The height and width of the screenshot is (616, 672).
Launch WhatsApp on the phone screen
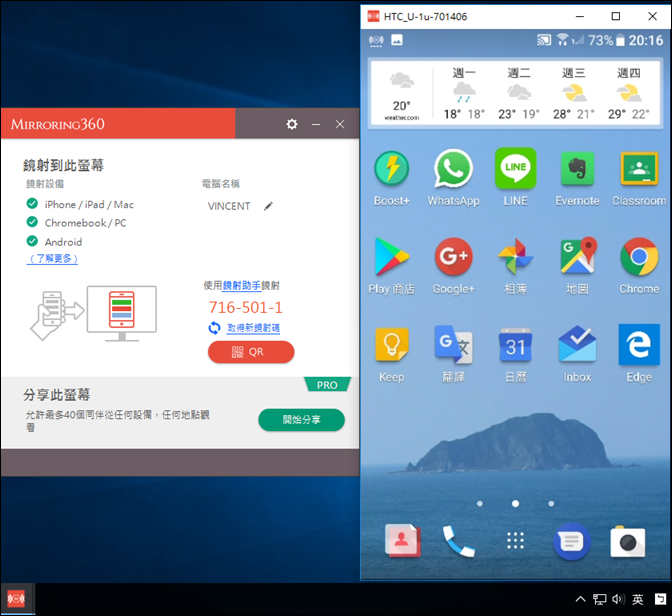[x=453, y=168]
